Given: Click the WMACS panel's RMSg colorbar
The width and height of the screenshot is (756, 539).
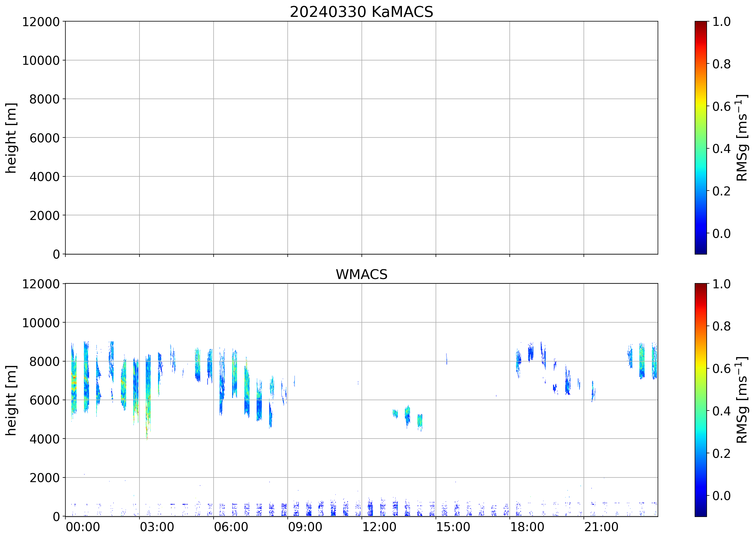Looking at the screenshot, I should tap(700, 400).
